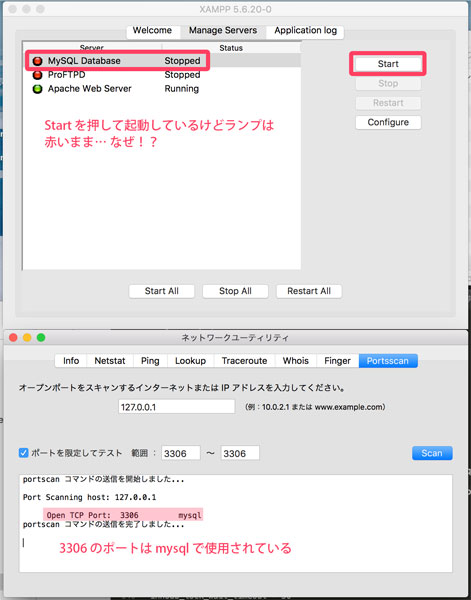Screen dimensions: 471x600
Task: Zoom Network Utility with green button
Action: (41, 338)
